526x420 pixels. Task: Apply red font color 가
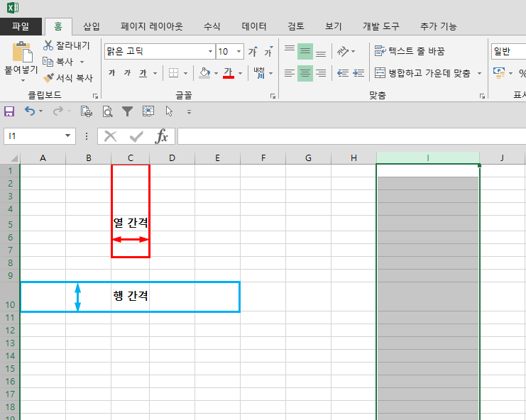(229, 73)
